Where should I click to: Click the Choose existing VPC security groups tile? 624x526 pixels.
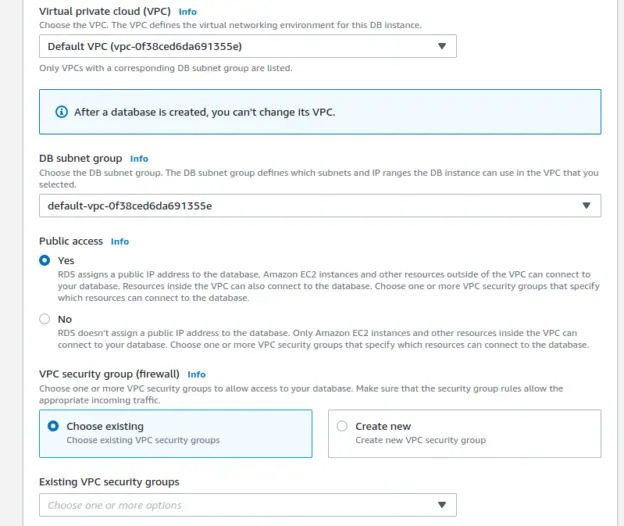coord(176,434)
